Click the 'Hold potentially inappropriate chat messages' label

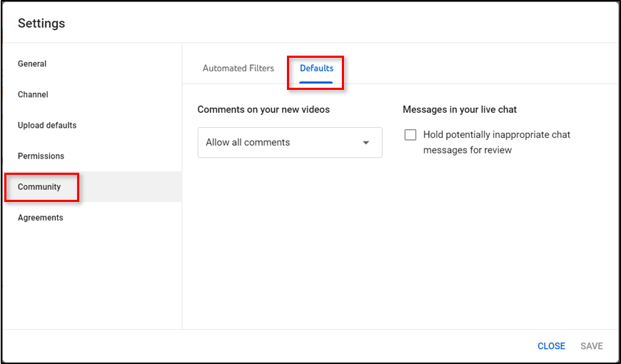tap(496, 135)
